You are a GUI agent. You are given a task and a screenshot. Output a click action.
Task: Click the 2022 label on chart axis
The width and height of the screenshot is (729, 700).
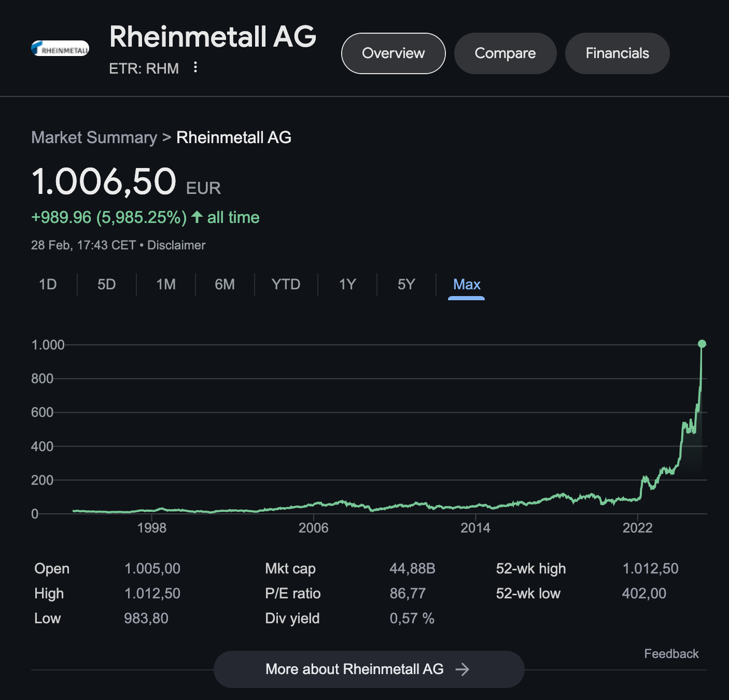637,528
